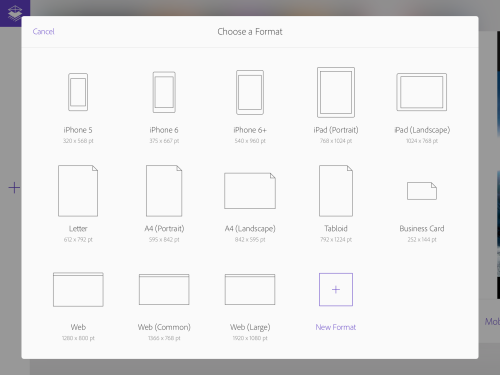The height and width of the screenshot is (375, 500).
Task: Cancel the Choose a Format dialog
Action: [43, 31]
